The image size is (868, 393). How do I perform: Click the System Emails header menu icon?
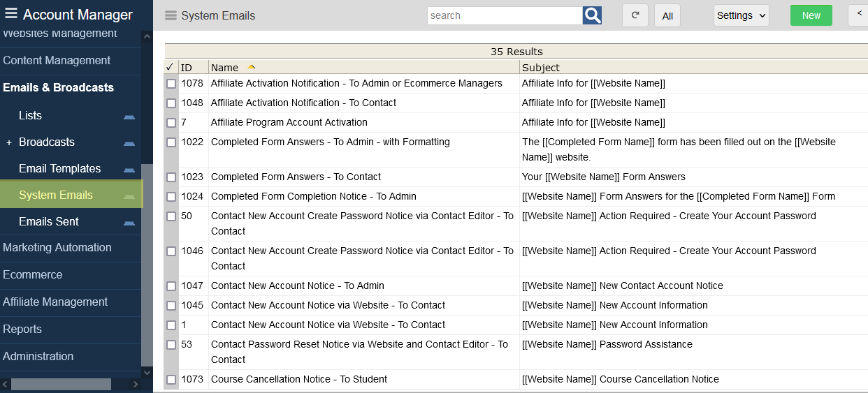[x=171, y=15]
